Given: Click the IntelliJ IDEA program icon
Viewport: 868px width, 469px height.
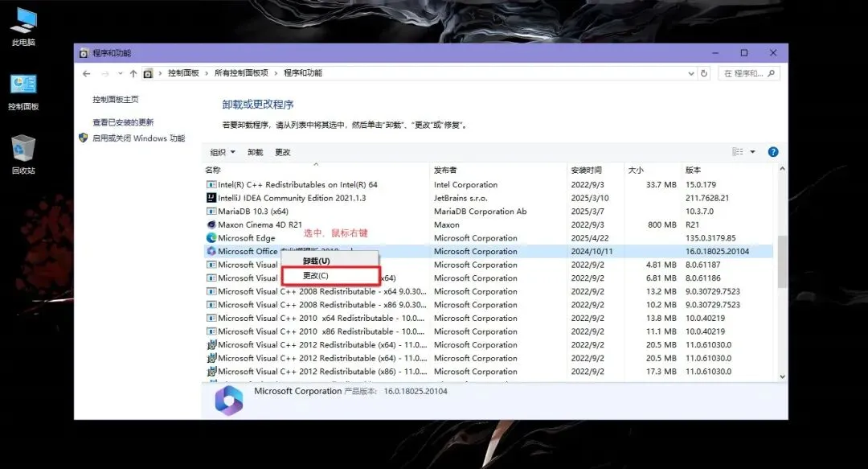Looking at the screenshot, I should point(211,198).
